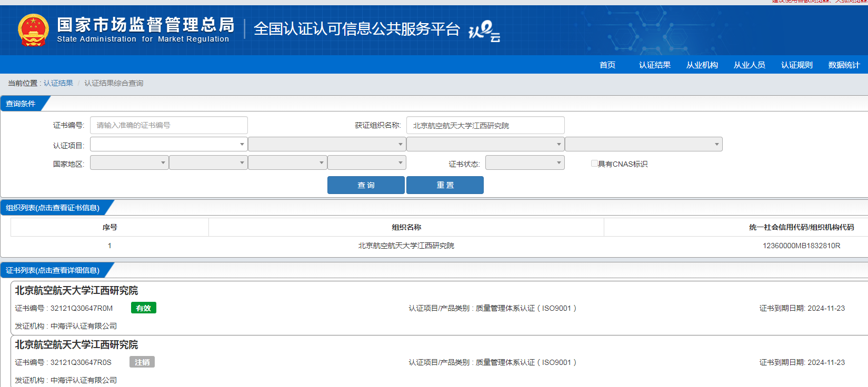Viewport: 868px width, 387px height.
Task: Click the 重置 reset button
Action: tap(445, 185)
